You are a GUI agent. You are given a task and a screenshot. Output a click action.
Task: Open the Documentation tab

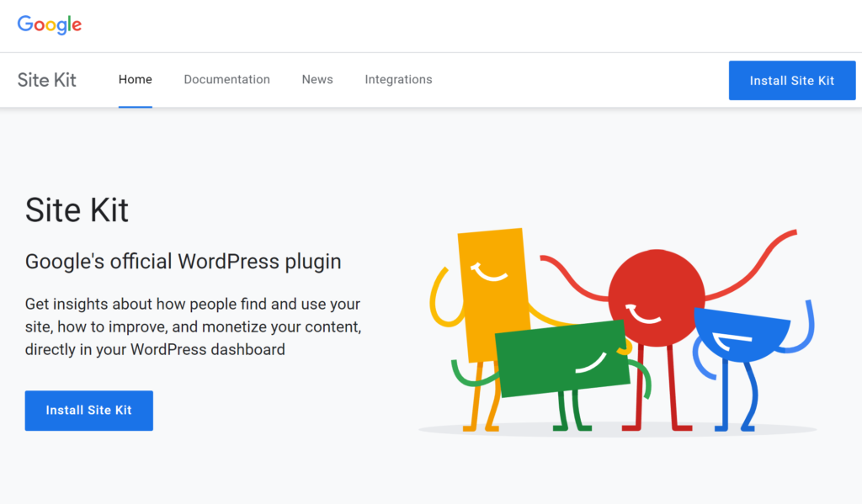pyautogui.click(x=226, y=80)
